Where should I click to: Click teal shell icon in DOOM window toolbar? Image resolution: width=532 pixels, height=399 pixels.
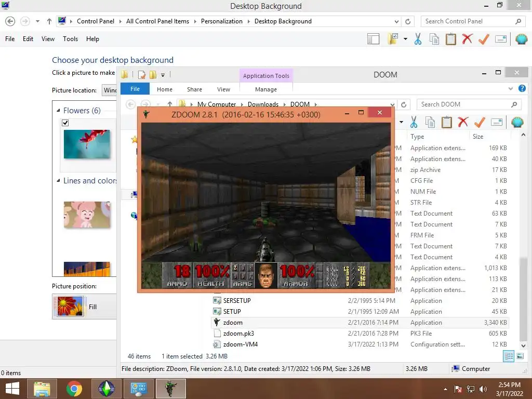tap(517, 122)
